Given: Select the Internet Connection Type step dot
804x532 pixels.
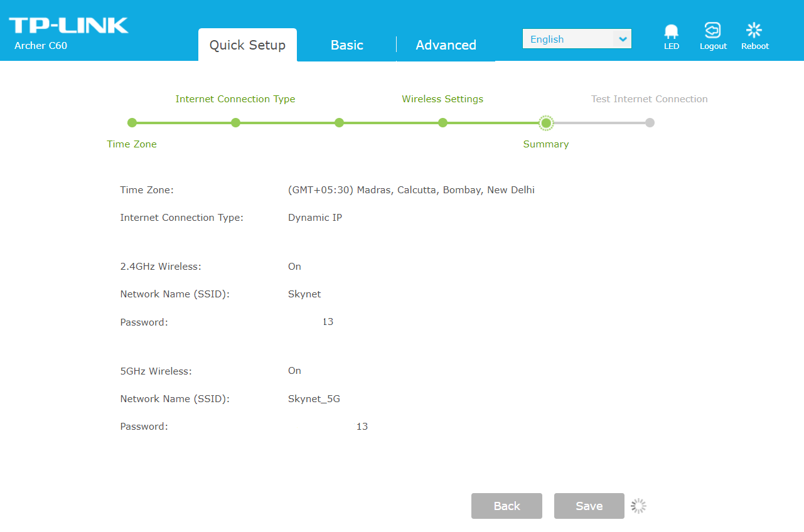Looking at the screenshot, I should [x=235, y=122].
